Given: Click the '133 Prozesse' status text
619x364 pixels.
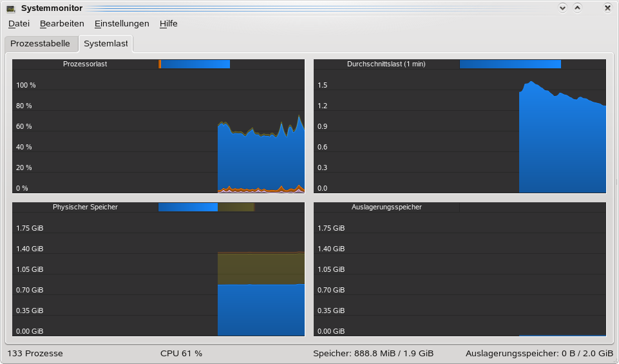Looking at the screenshot, I should pos(35,353).
